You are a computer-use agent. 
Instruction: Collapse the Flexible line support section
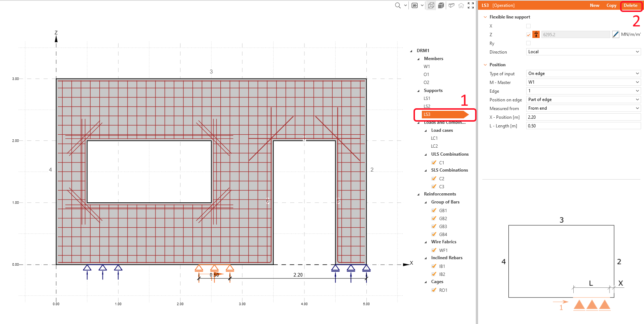(x=485, y=17)
